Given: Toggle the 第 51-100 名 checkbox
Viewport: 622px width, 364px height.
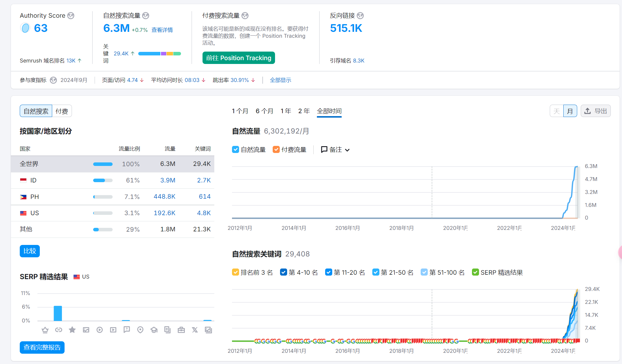Looking at the screenshot, I should pyautogui.click(x=424, y=272).
